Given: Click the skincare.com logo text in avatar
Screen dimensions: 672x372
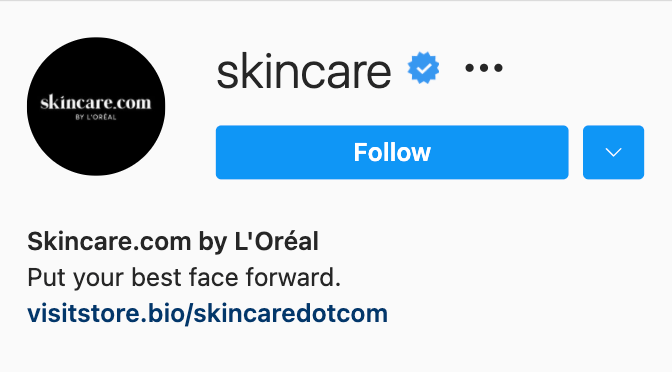Looking at the screenshot, I should coord(96,103).
